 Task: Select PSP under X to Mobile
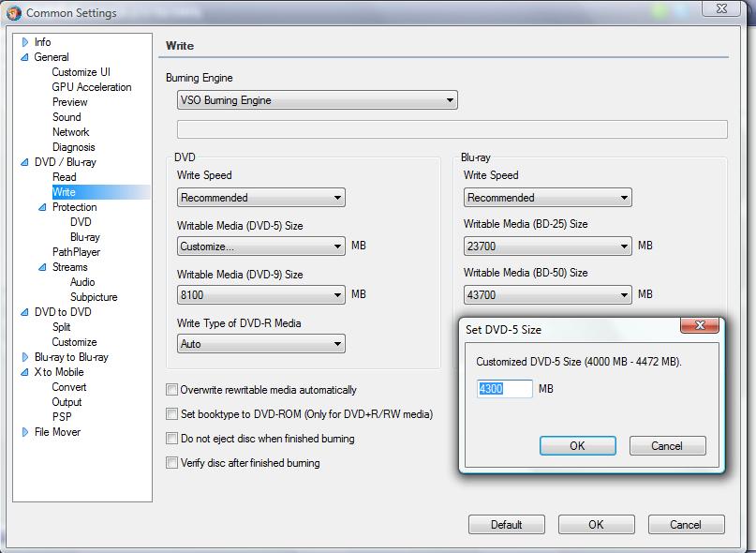click(x=62, y=416)
